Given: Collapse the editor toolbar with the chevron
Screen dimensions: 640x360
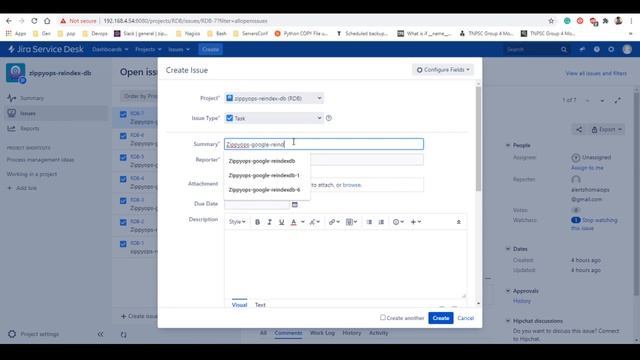Looking at the screenshot, I should tap(458, 222).
